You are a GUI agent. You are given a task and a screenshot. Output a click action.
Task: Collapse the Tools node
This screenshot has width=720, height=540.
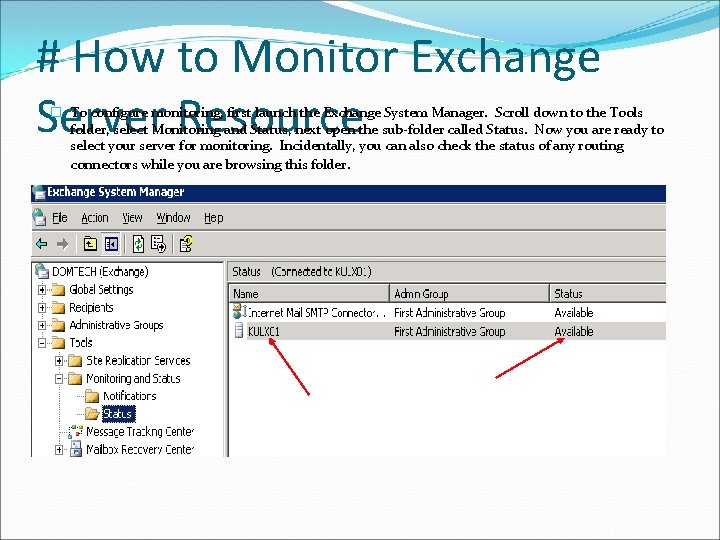(42, 343)
